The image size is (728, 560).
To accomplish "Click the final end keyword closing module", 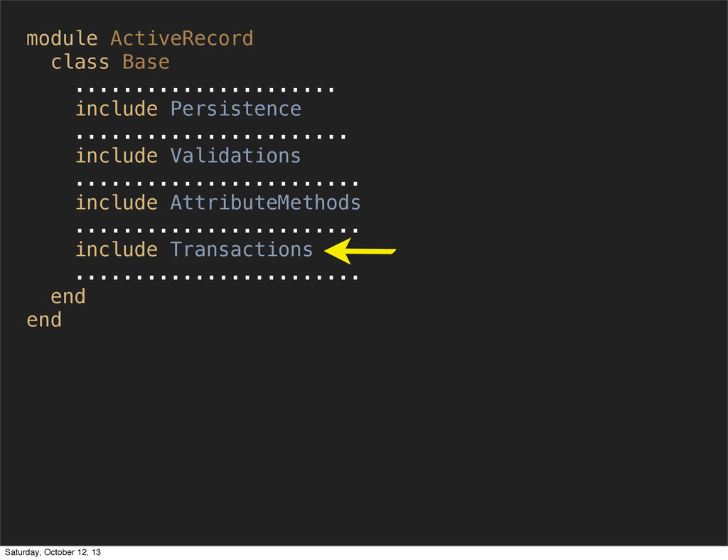I will (x=44, y=320).
